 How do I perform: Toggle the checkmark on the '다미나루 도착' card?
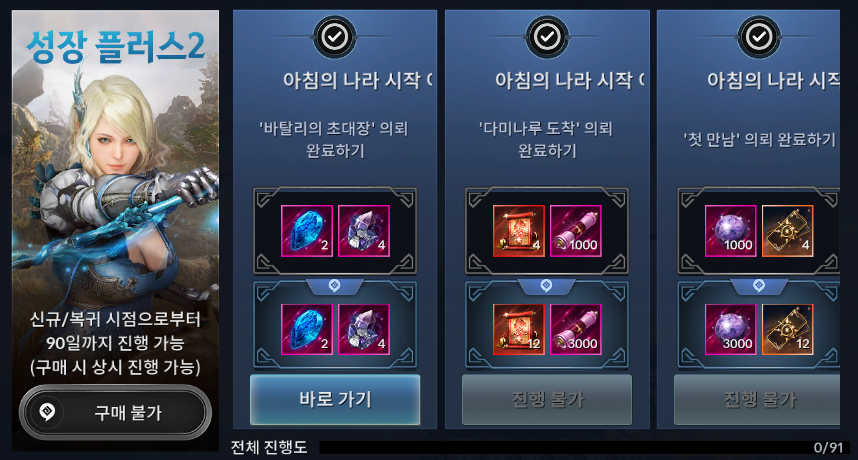(x=547, y=37)
